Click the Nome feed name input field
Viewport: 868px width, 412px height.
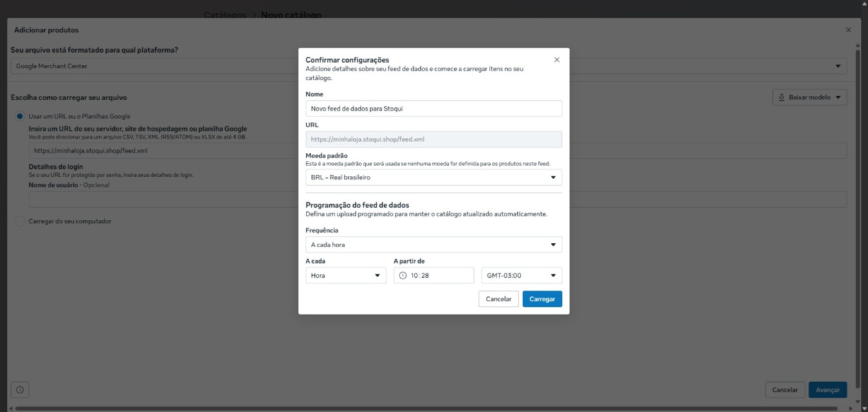point(433,109)
